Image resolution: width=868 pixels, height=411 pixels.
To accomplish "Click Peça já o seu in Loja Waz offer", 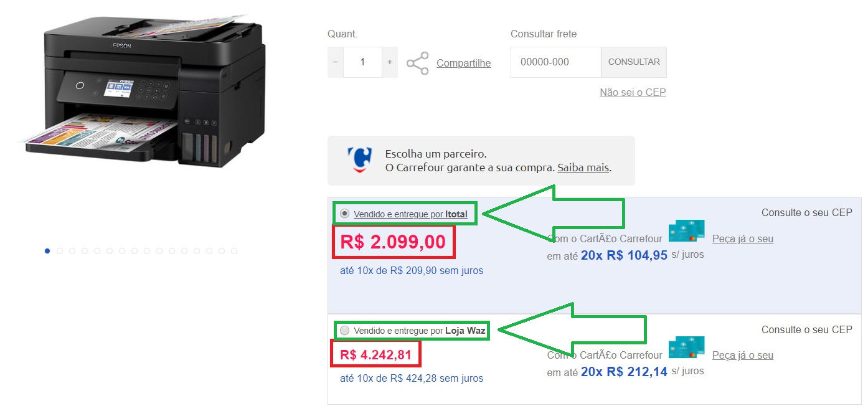I will [x=743, y=355].
